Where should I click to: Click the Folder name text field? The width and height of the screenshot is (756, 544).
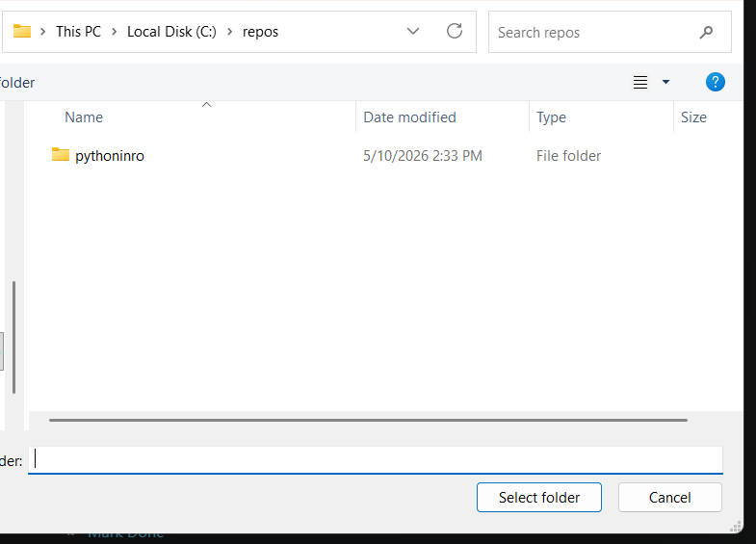pos(375,459)
